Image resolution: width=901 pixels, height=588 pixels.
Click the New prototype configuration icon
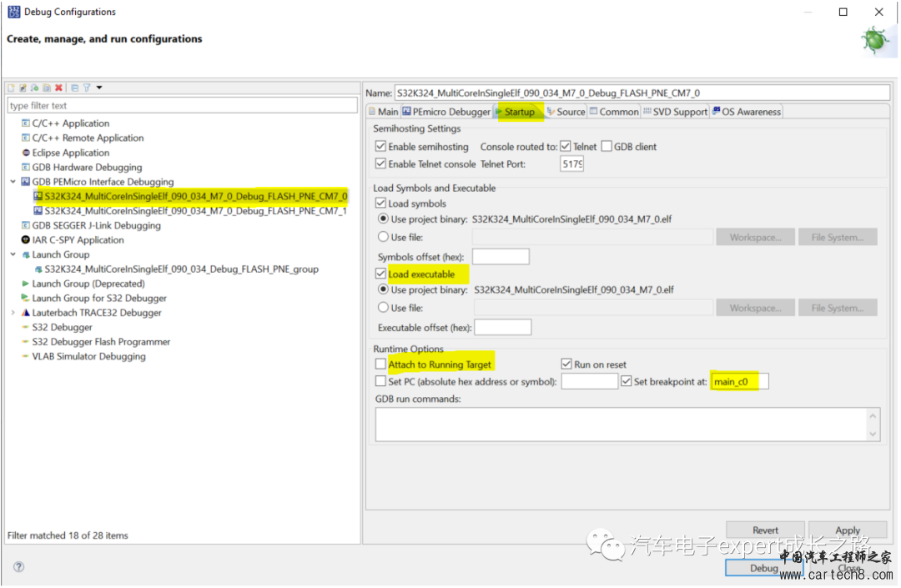point(23,88)
